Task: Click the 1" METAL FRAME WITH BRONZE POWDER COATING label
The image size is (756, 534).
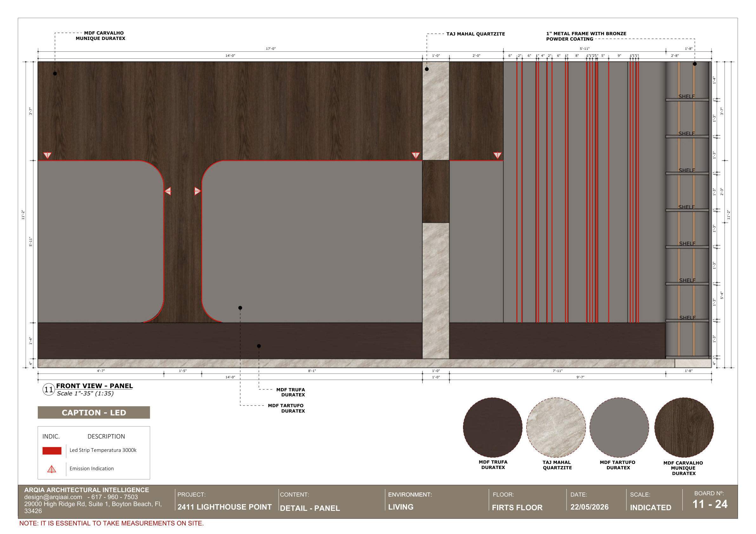Action: coord(586,36)
